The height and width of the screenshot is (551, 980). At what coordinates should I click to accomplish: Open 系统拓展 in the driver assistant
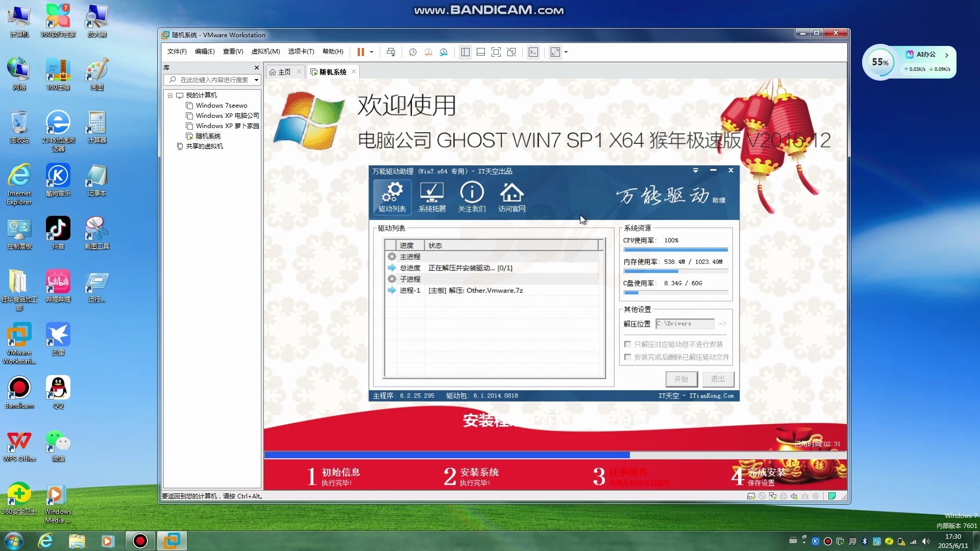(x=432, y=197)
